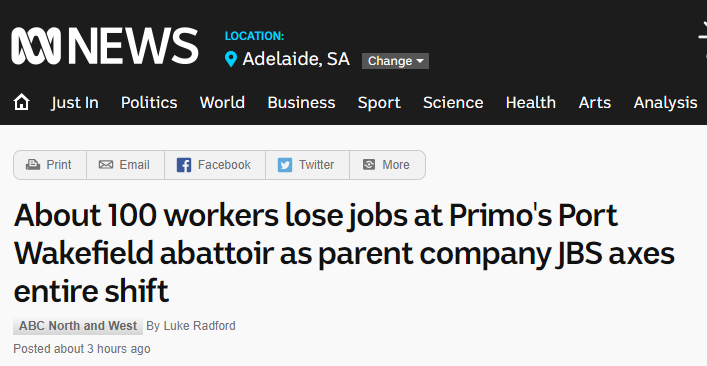Go to the World news tab
The image size is (707, 366).
(222, 103)
